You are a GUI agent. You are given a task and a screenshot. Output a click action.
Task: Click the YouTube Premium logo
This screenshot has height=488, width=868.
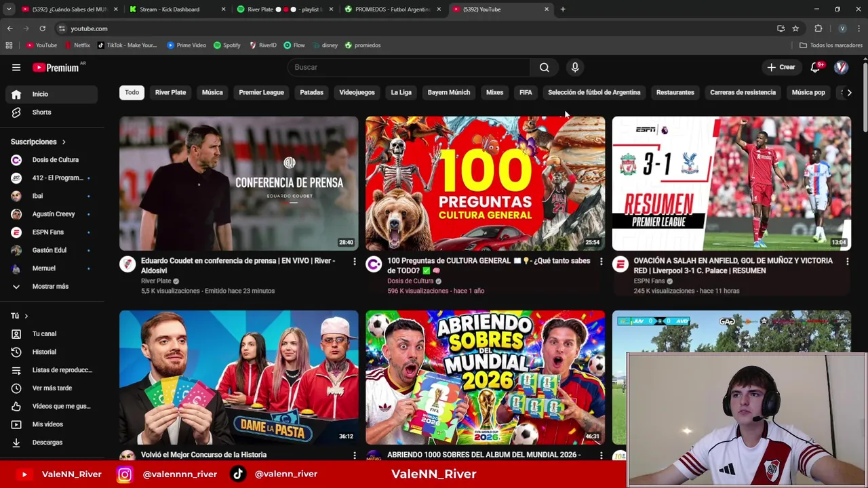56,67
